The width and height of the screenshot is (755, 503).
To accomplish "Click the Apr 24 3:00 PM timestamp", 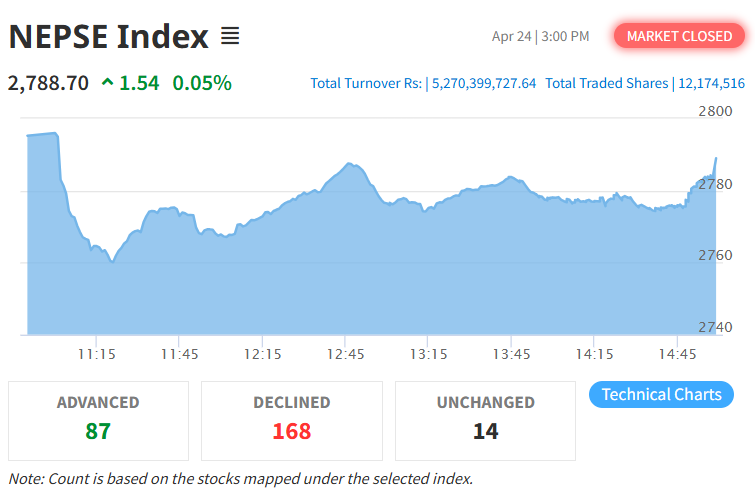I will coord(540,37).
